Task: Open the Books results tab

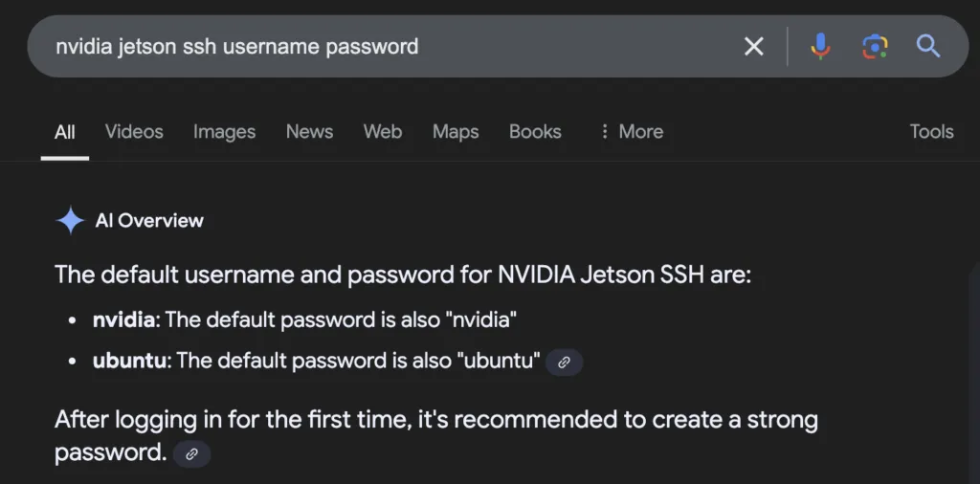Action: coord(535,132)
